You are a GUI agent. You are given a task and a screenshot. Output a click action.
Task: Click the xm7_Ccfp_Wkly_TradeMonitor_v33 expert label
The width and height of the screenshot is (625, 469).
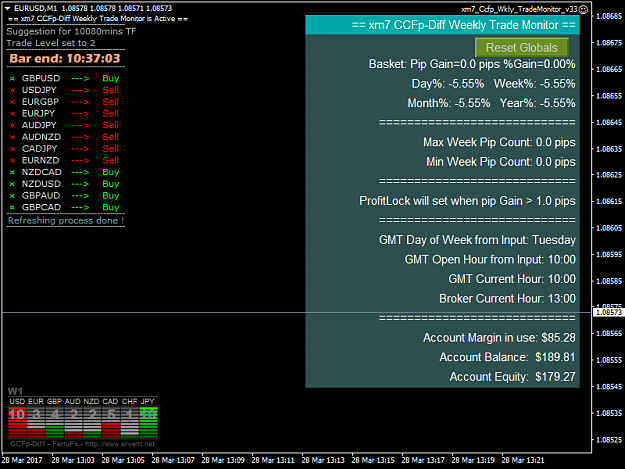[519, 9]
